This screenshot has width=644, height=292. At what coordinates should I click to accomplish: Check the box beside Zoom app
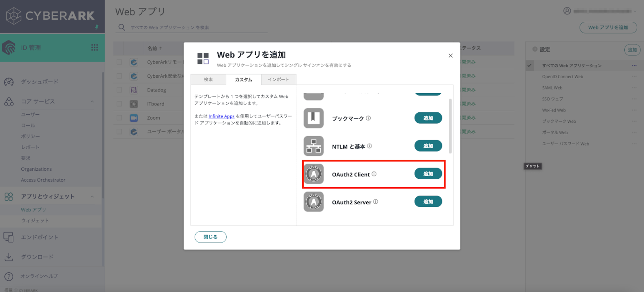click(119, 118)
